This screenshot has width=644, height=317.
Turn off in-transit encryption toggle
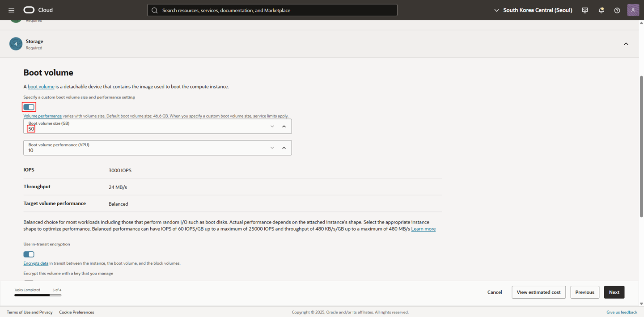coord(29,254)
